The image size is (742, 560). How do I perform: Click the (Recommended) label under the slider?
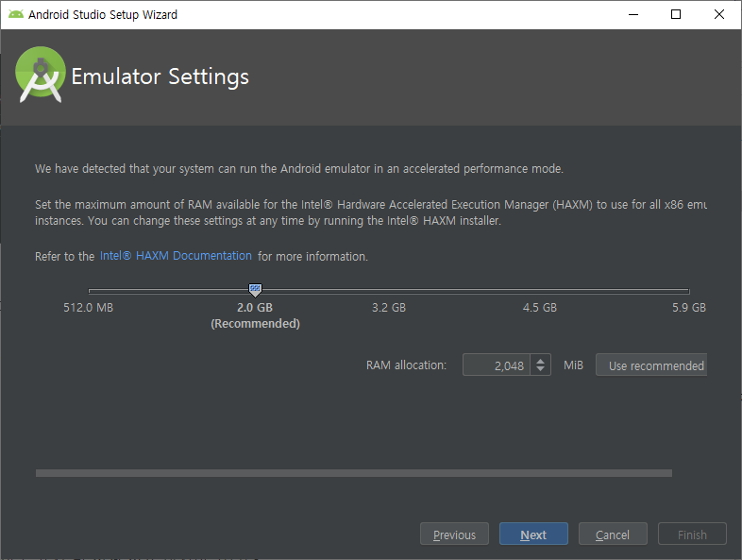tap(255, 324)
